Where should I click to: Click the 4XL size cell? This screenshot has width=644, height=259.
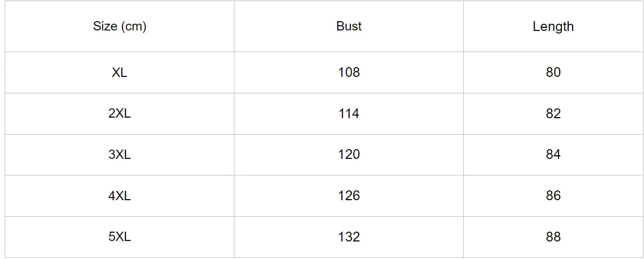click(119, 196)
